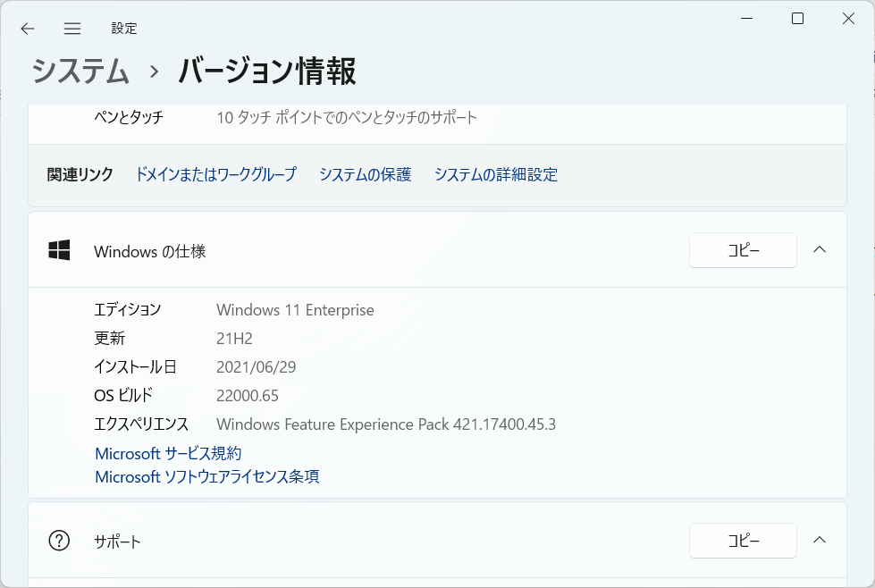Image resolution: width=875 pixels, height=588 pixels.
Task: Collapse the サポート section
Action: coord(820,540)
